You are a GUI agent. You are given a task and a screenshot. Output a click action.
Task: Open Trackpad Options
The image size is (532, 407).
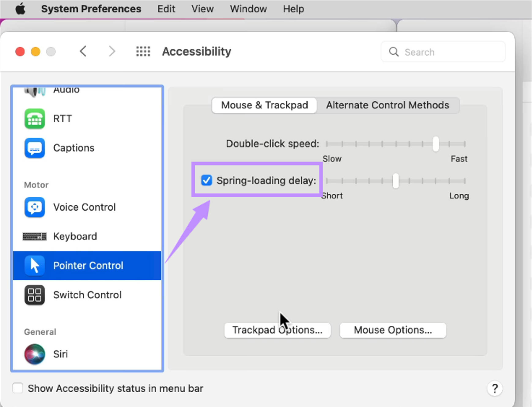pyautogui.click(x=277, y=330)
